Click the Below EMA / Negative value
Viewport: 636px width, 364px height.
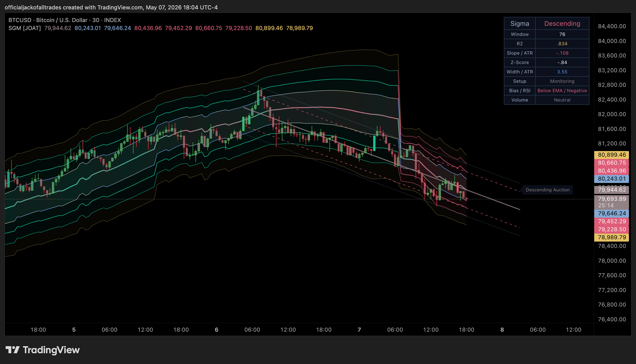click(562, 91)
